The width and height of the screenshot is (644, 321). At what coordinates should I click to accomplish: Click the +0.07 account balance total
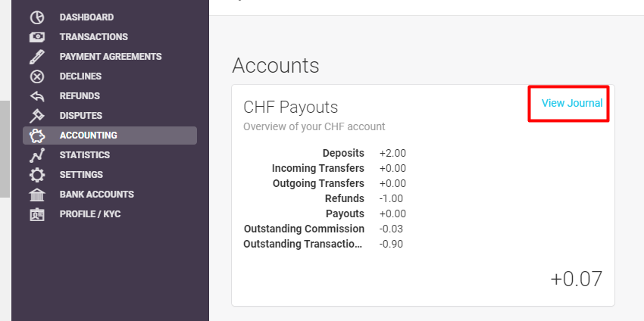pos(577,279)
